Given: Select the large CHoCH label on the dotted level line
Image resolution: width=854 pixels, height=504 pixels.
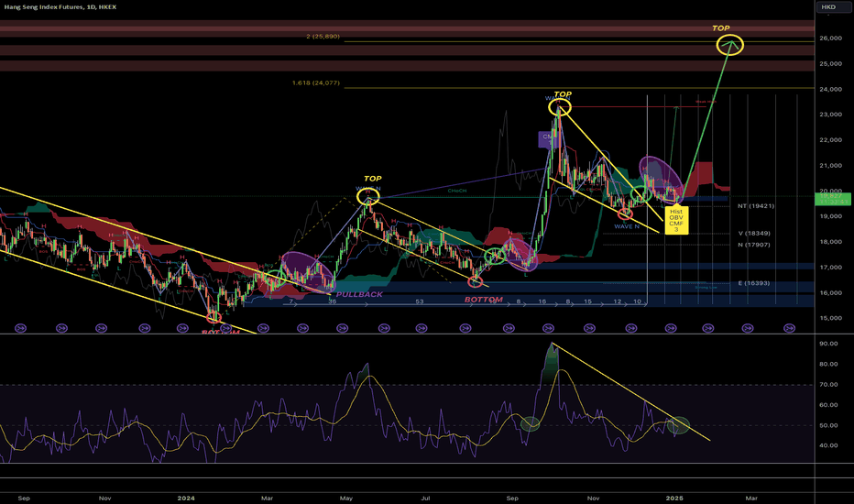Looking at the screenshot, I should (x=457, y=191).
